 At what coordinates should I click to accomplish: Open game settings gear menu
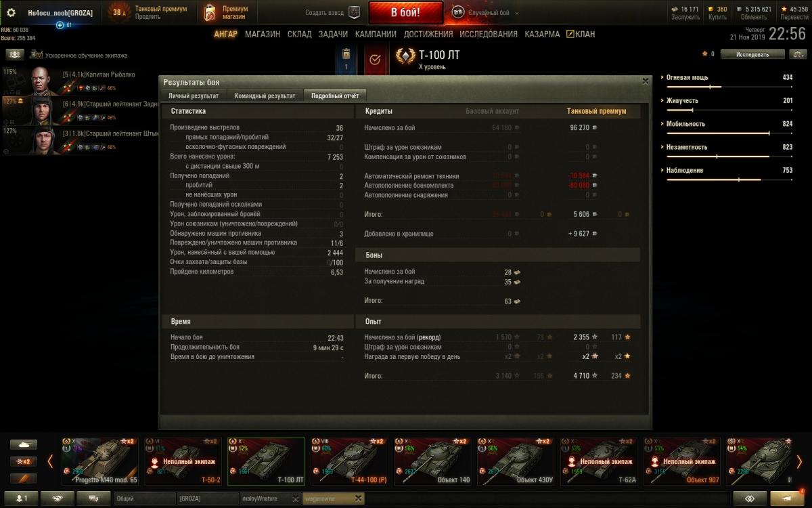click(x=11, y=12)
